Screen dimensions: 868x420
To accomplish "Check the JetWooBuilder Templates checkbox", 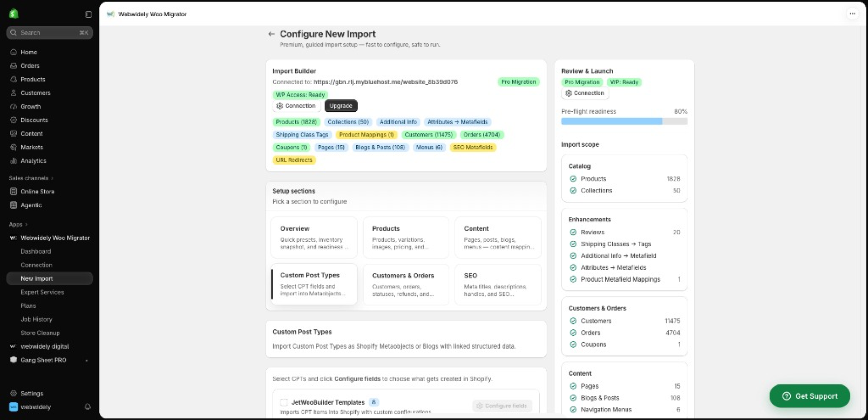I will pyautogui.click(x=284, y=402).
